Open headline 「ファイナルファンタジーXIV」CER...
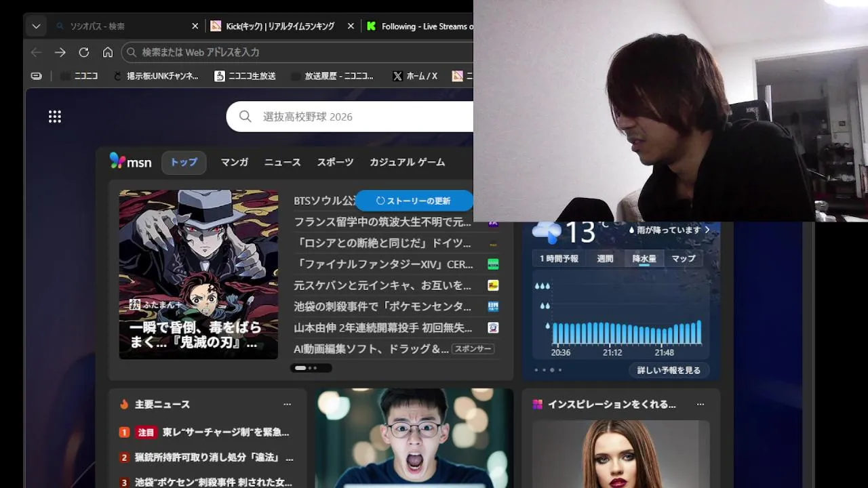Image resolution: width=868 pixels, height=488 pixels. 383,264
